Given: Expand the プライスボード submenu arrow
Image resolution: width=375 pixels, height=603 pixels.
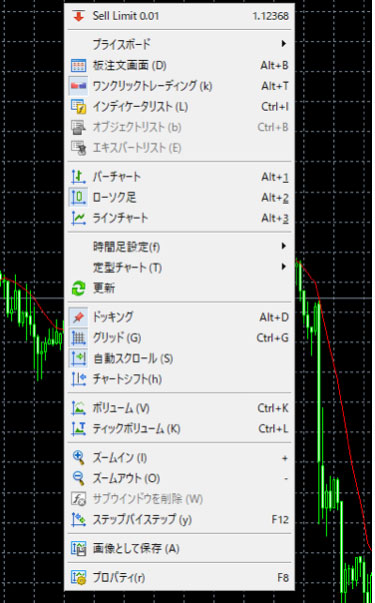Looking at the screenshot, I should (283, 43).
